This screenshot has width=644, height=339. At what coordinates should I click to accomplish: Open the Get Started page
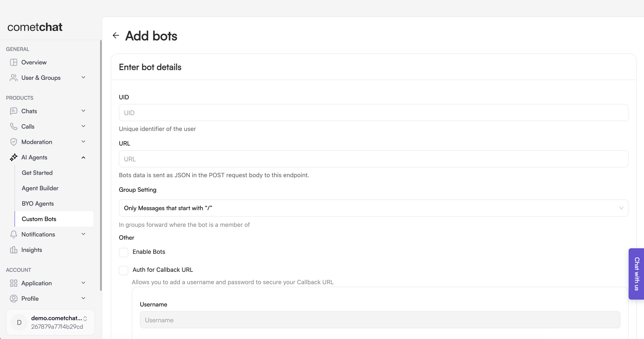coord(37,173)
